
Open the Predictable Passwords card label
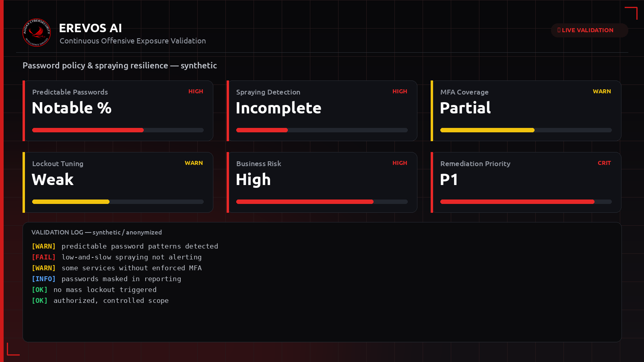coord(70,92)
